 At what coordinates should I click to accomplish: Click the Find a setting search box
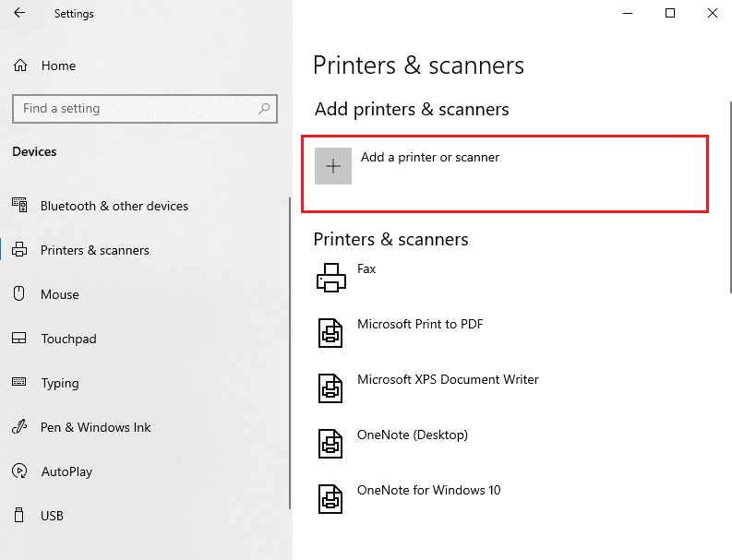click(x=145, y=109)
